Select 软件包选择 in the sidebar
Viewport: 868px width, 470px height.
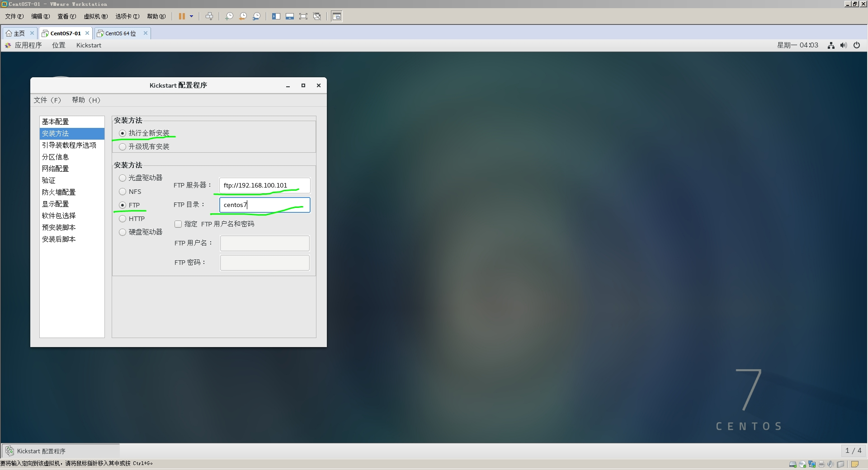(72, 216)
